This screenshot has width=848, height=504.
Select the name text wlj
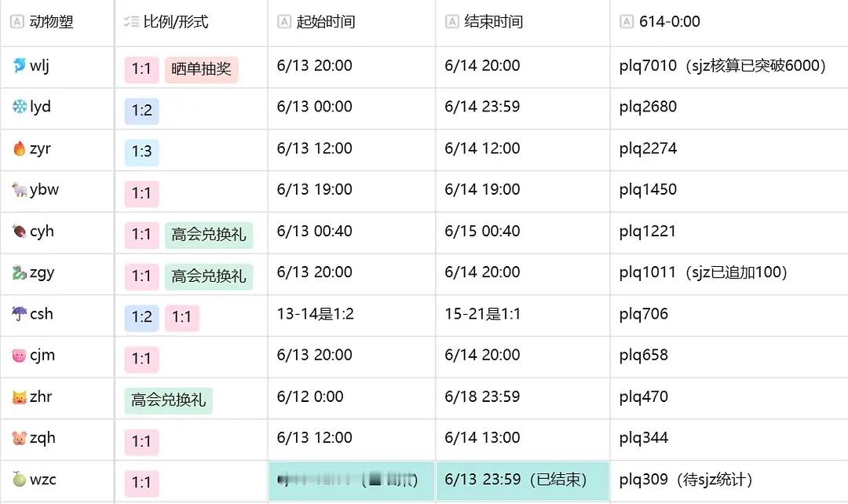pyautogui.click(x=39, y=66)
